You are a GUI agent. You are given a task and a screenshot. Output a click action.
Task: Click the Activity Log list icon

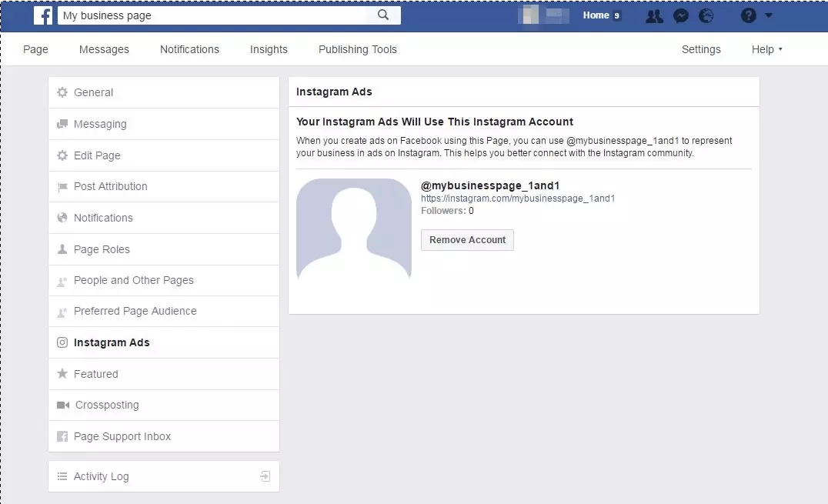62,476
